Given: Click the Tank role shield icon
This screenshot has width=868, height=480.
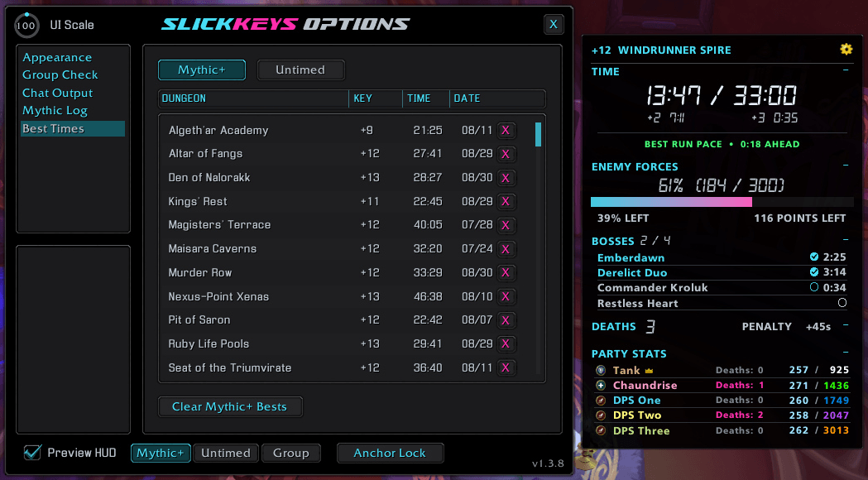Looking at the screenshot, I should (x=601, y=371).
